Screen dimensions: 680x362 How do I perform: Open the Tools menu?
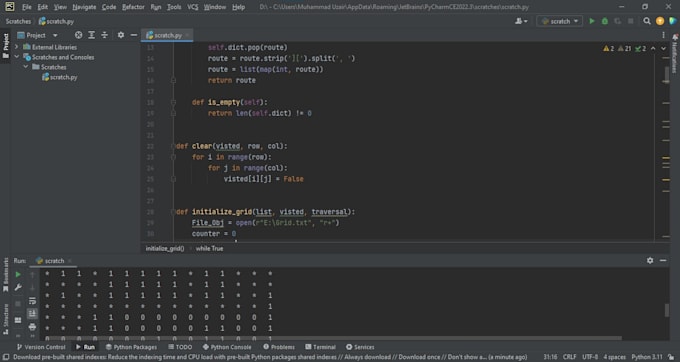coord(174,7)
